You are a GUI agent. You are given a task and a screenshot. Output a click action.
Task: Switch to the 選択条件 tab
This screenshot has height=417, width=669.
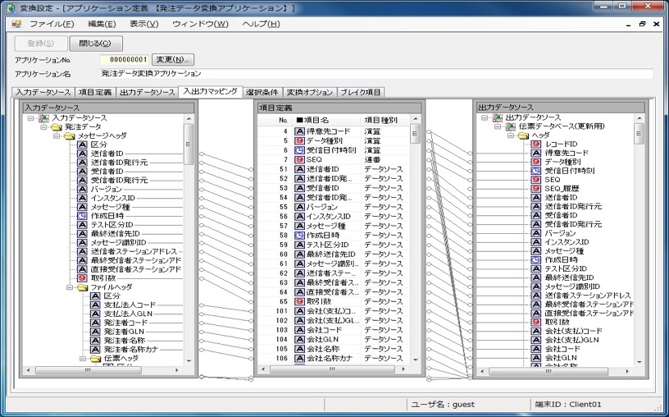point(261,92)
